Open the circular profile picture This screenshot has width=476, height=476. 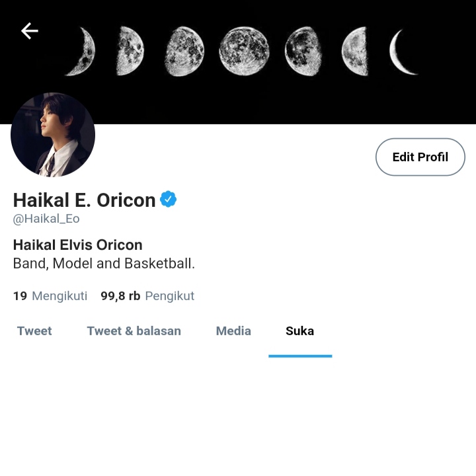tap(53, 135)
